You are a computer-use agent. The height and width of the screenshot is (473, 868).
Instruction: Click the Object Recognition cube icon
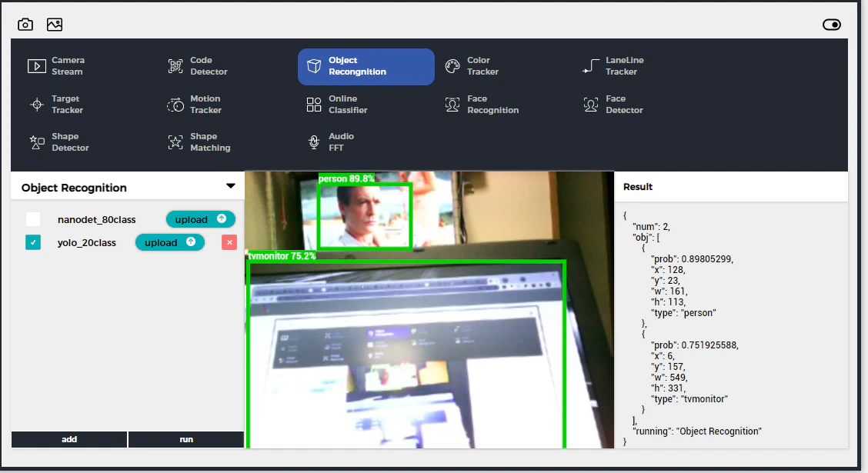[314, 66]
